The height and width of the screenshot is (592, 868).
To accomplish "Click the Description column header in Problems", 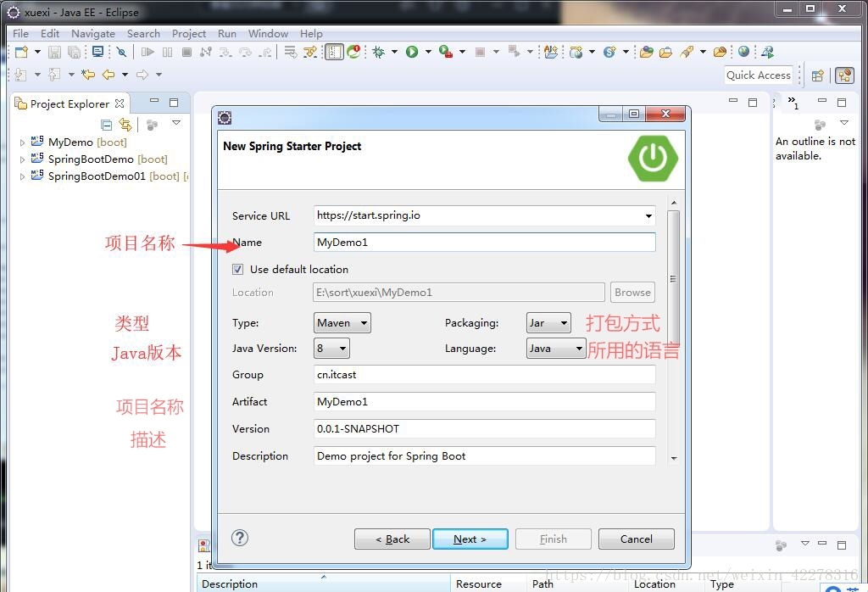I will click(324, 584).
